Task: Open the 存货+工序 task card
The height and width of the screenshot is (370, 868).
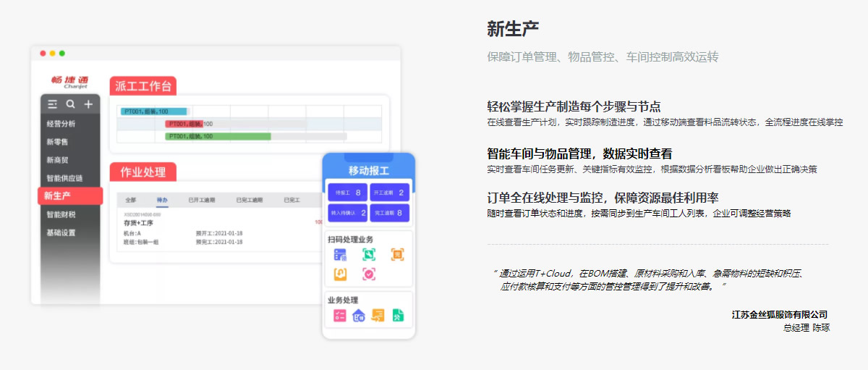Action: [x=138, y=224]
